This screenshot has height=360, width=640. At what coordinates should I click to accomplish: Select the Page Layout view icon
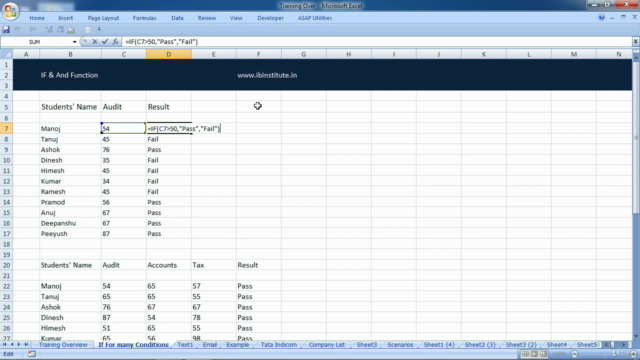pos(534,354)
